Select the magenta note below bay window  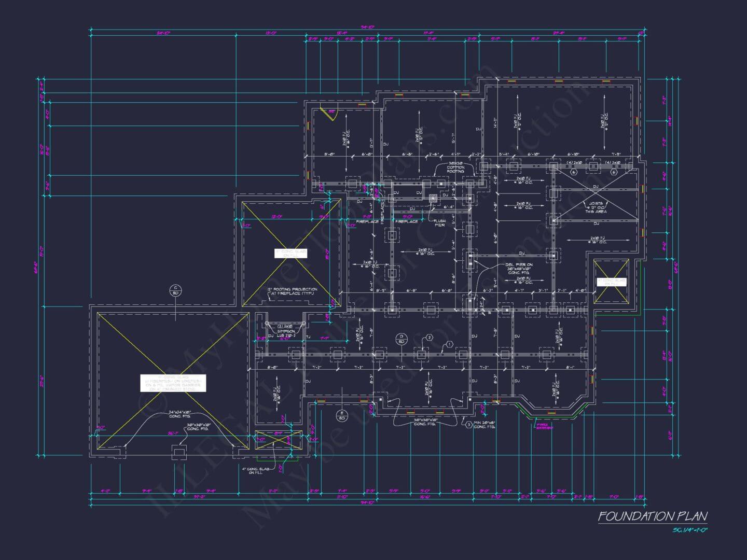(x=546, y=426)
